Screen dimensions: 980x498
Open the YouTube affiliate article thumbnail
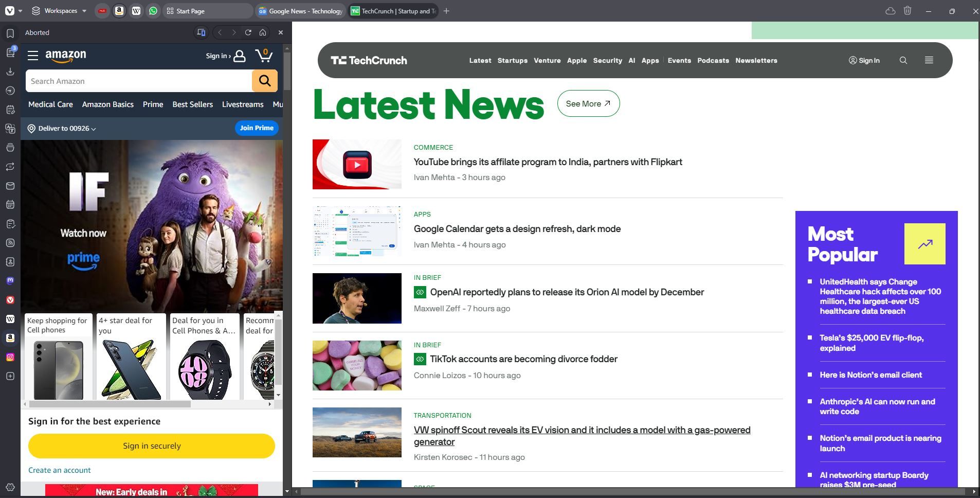(357, 164)
